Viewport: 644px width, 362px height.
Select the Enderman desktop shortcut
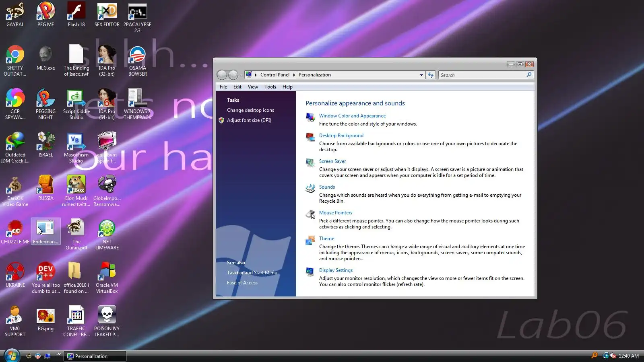coord(45,232)
